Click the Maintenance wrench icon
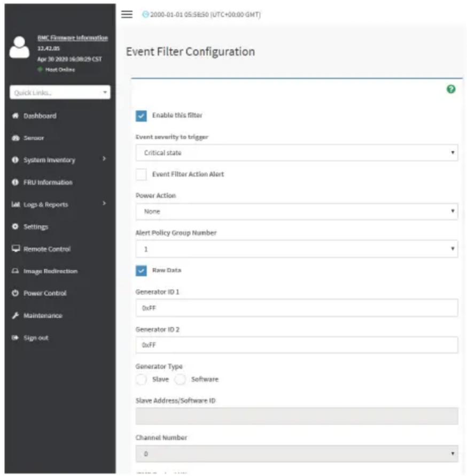The image size is (467, 476). [x=15, y=316]
